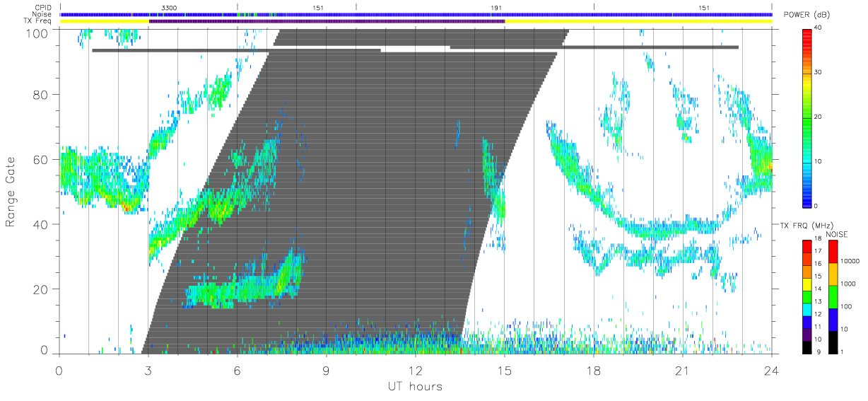Click the 10 tick on the POWER colorbar
The width and height of the screenshot is (868, 401).
(x=818, y=161)
